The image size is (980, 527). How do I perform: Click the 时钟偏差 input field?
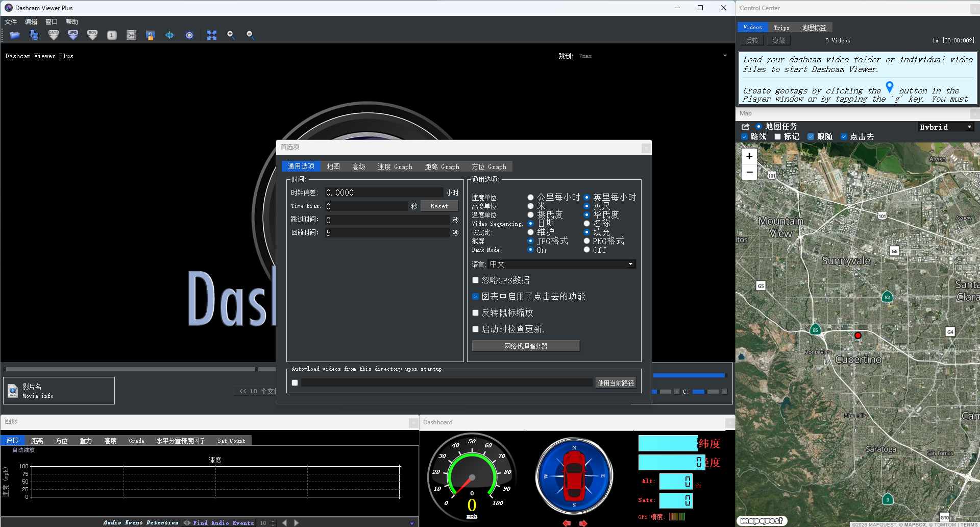pos(384,193)
